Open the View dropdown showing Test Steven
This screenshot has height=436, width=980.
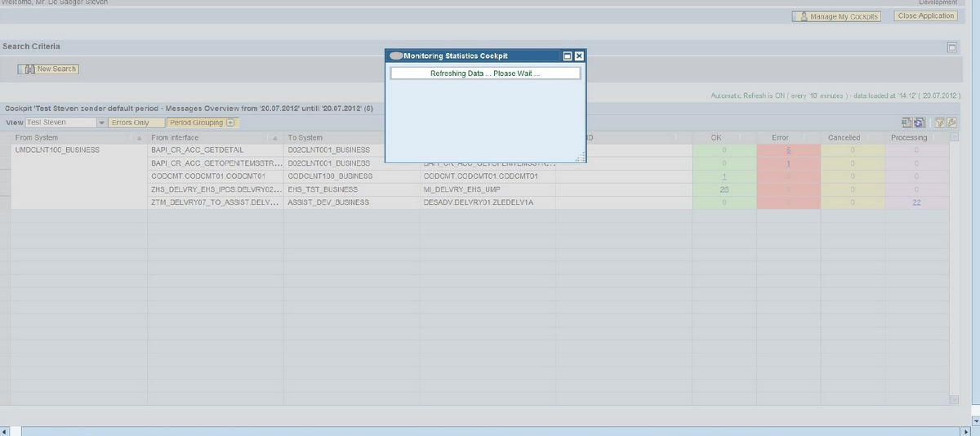[102, 122]
